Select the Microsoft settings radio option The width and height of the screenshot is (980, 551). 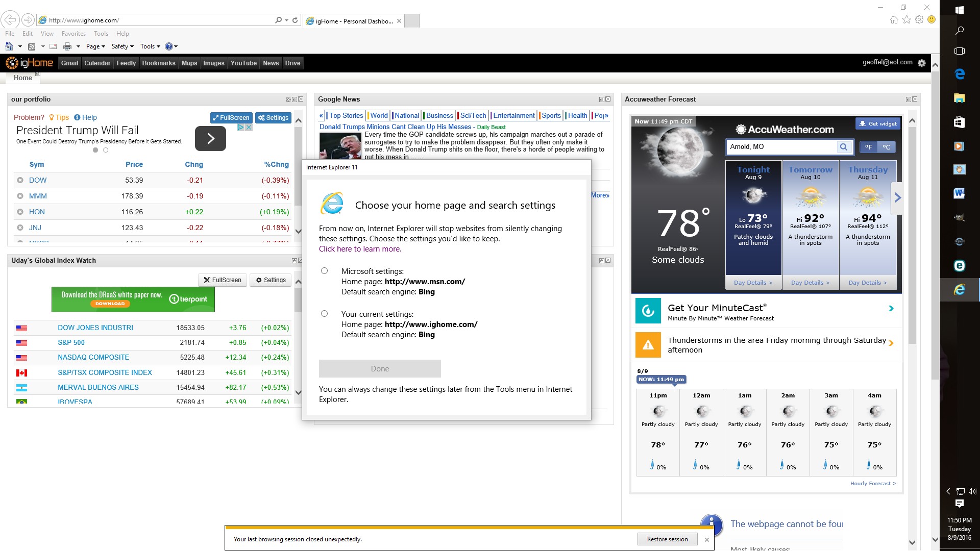(324, 271)
